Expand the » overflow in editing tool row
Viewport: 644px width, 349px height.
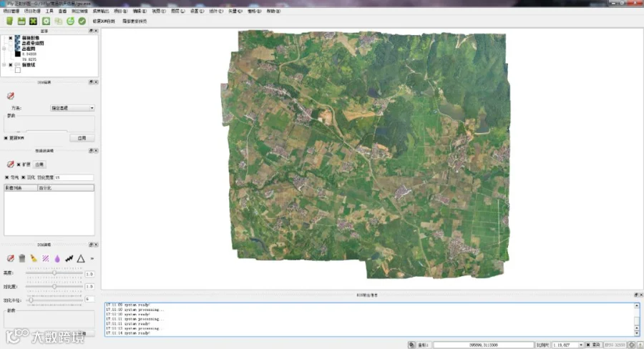92,258
